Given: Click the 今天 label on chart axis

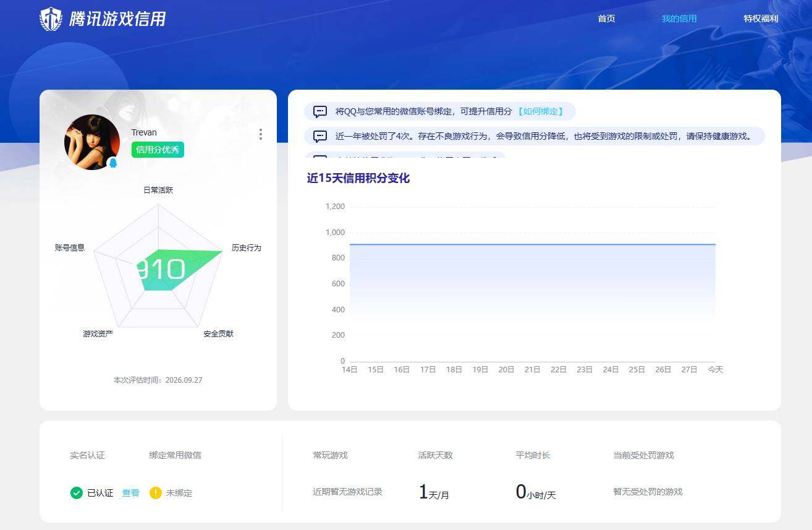Looking at the screenshot, I should (716, 370).
